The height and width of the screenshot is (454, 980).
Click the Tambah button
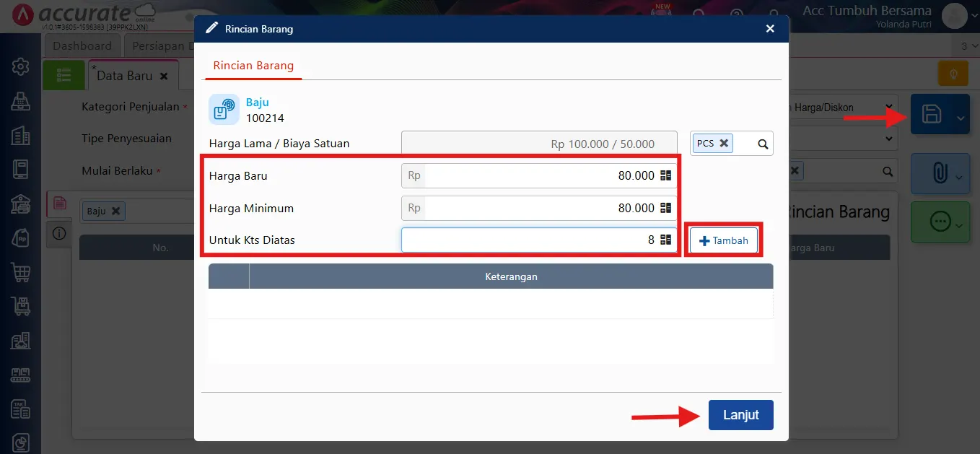724,240
